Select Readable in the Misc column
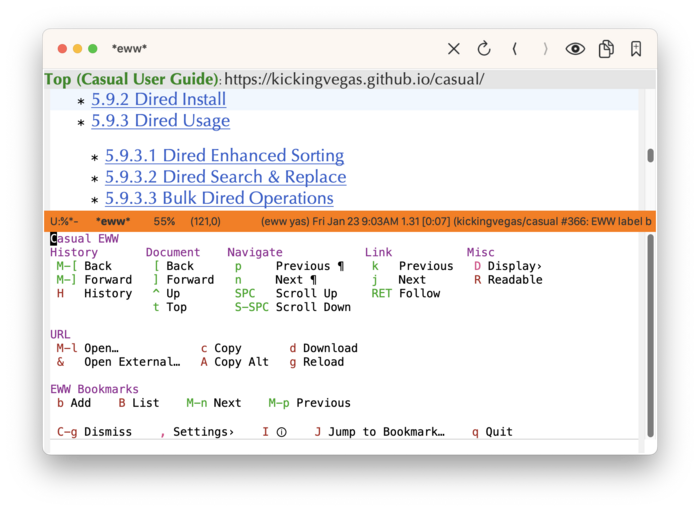This screenshot has height=511, width=700. [514, 280]
